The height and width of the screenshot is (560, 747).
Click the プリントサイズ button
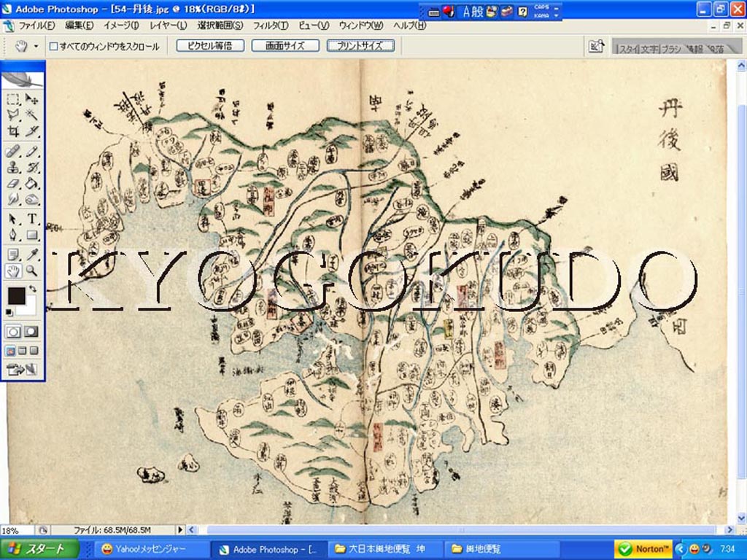tap(360, 46)
